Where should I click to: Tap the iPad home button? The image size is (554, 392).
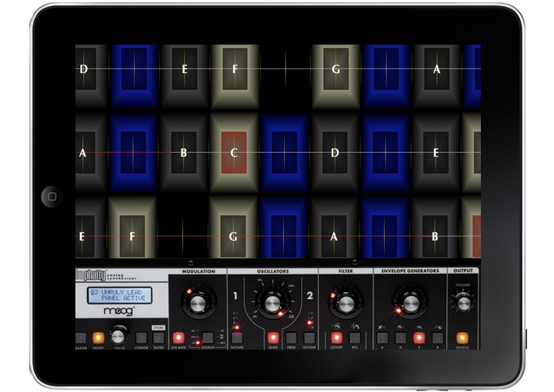52,196
